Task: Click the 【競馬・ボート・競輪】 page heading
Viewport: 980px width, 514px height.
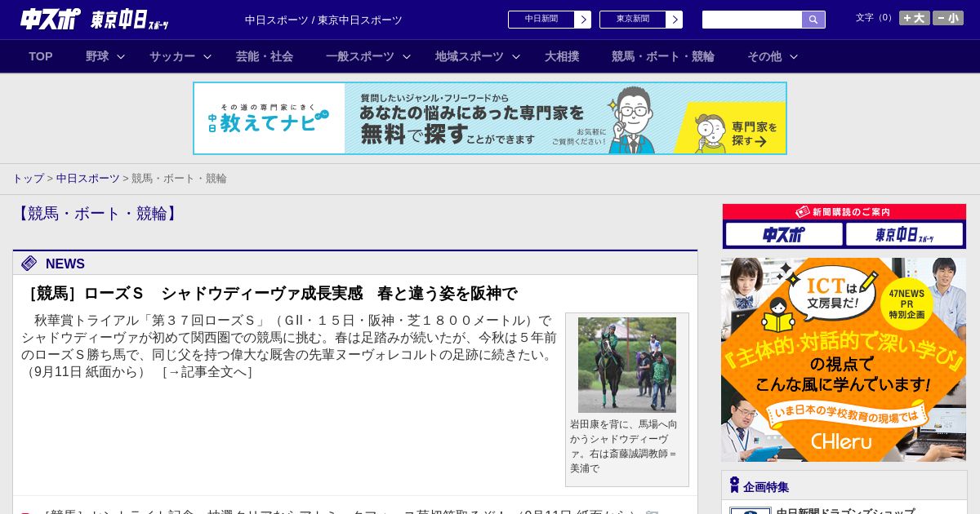Action: pyautogui.click(x=97, y=214)
